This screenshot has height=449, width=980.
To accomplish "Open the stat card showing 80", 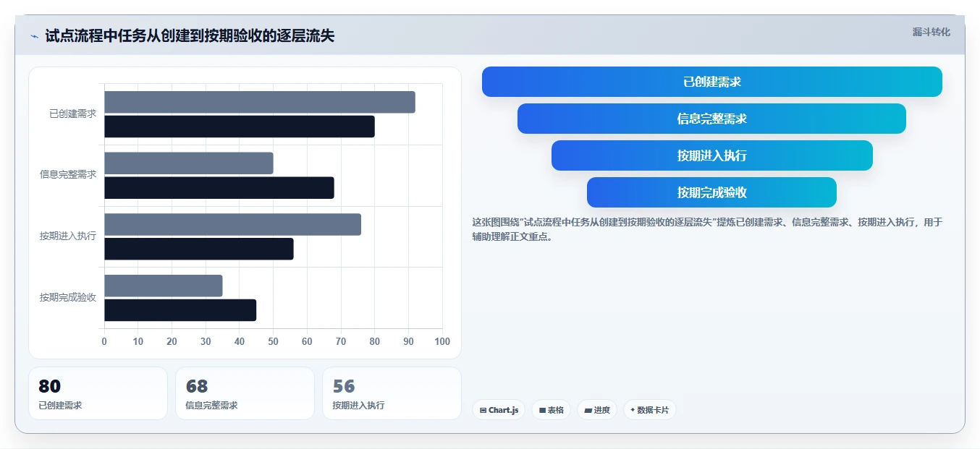I will [x=98, y=393].
